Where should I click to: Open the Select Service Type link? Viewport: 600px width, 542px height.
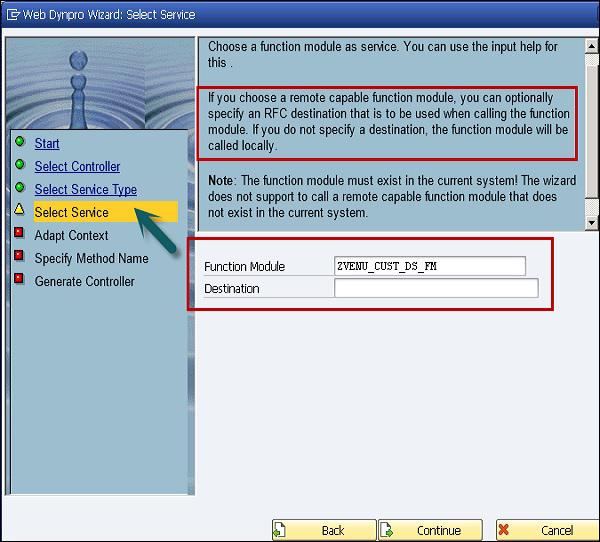pos(86,189)
